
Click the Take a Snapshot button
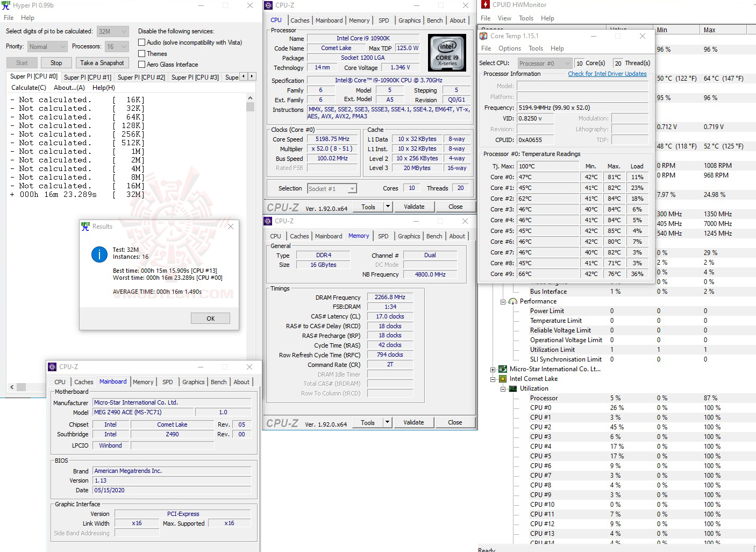102,62
